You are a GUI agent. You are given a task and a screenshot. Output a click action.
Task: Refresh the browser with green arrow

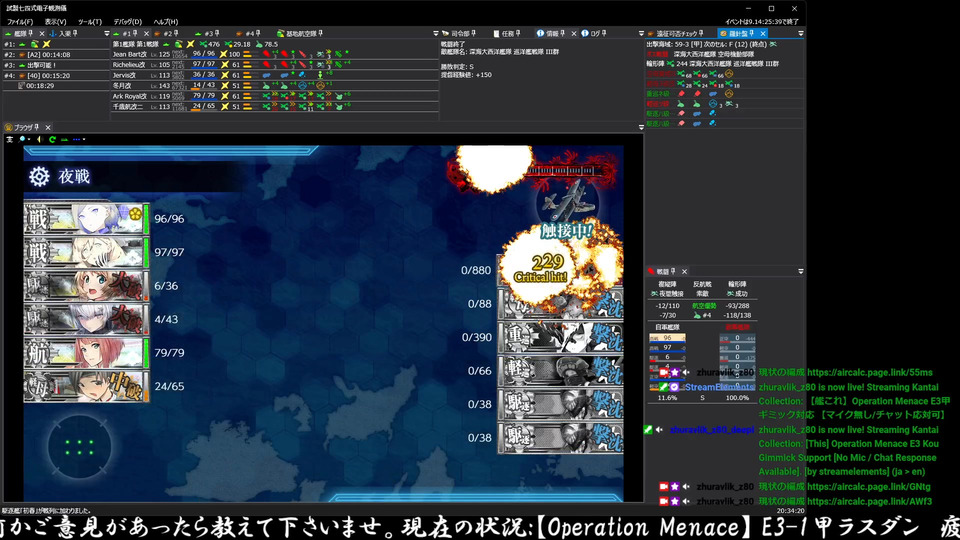click(52, 140)
